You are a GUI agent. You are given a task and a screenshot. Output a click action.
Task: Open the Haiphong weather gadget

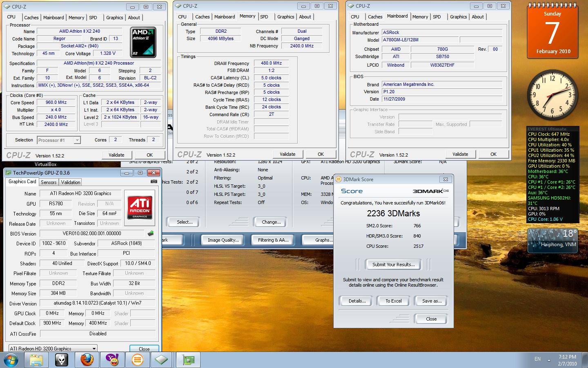tap(553, 241)
